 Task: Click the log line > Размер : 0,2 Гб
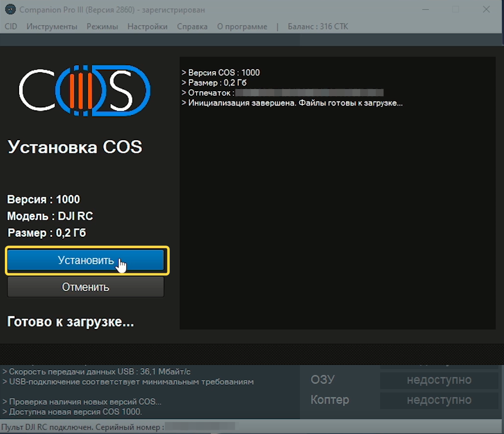(214, 83)
